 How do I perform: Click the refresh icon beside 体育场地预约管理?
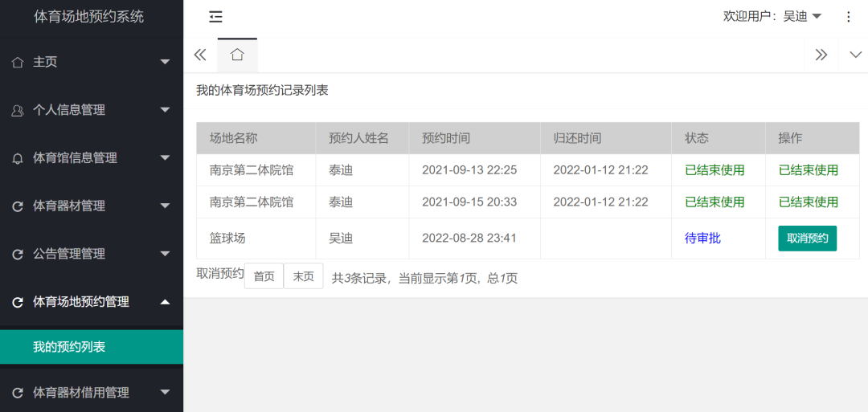18,302
